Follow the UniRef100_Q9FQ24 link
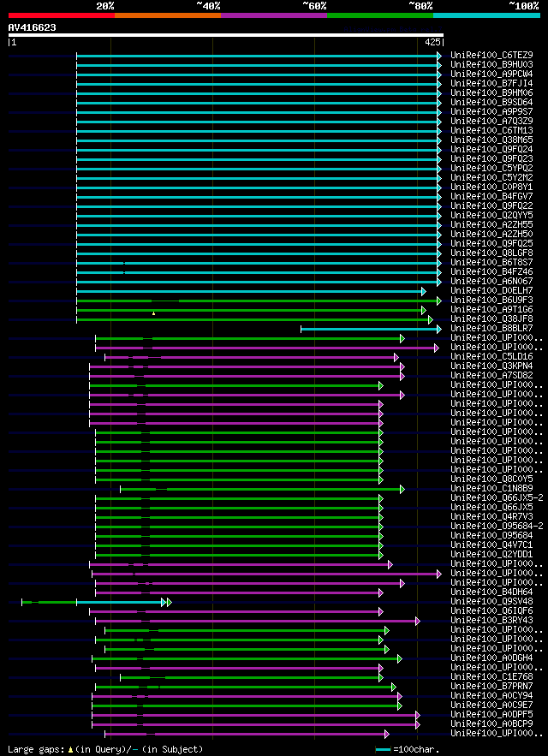The height and width of the screenshot is (756, 548). [491, 149]
